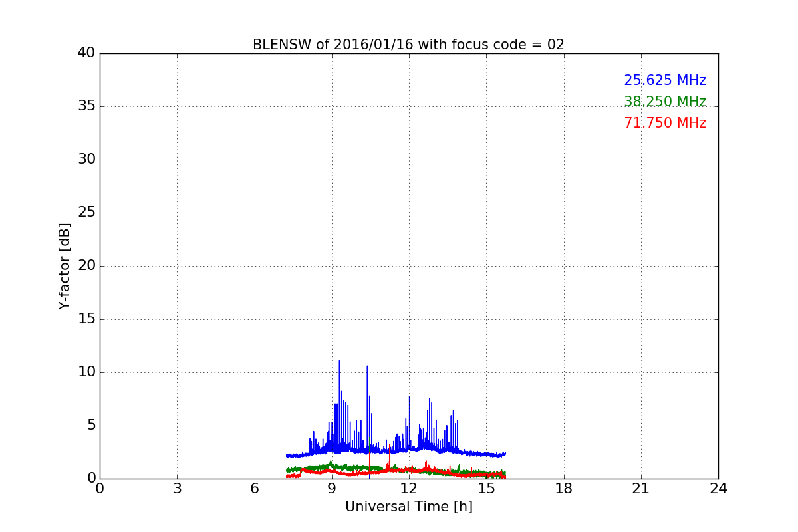Click x-axis tick label 9
Viewport: 798px width, 532px height.
[332, 489]
